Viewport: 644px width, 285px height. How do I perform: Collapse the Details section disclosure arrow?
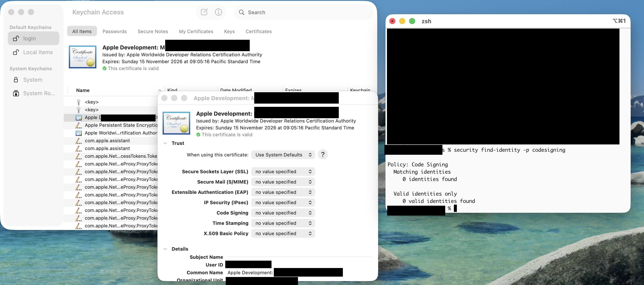point(165,249)
